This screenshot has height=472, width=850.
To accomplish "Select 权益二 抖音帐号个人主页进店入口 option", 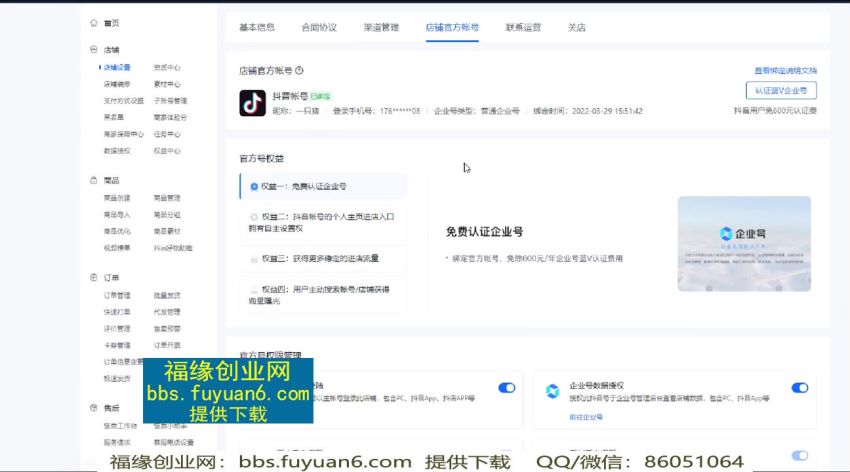I will (323, 222).
